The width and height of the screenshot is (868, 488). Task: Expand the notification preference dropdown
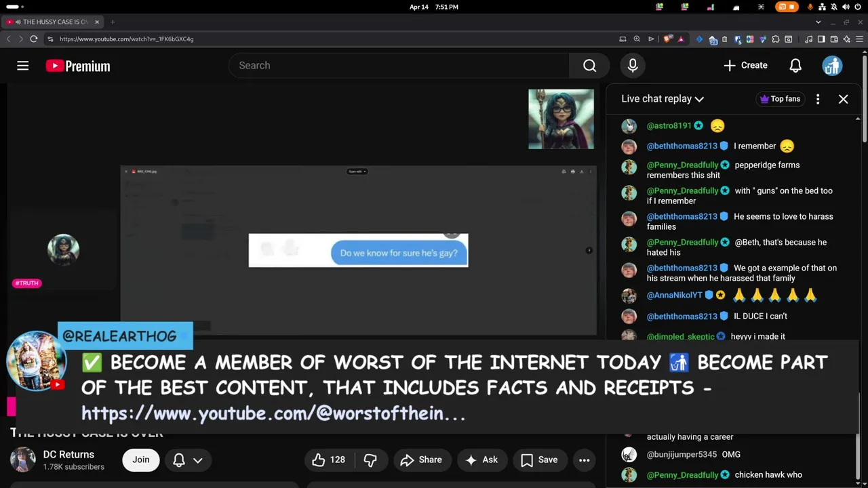pos(188,460)
